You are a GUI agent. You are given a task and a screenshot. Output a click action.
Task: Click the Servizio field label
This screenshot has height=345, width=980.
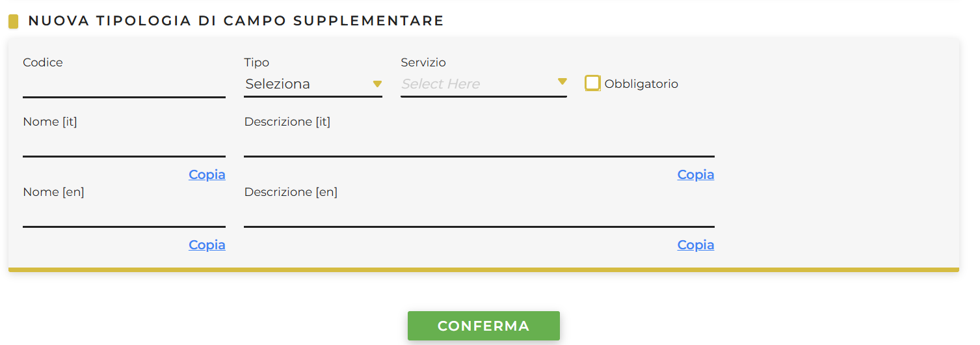pyautogui.click(x=423, y=62)
